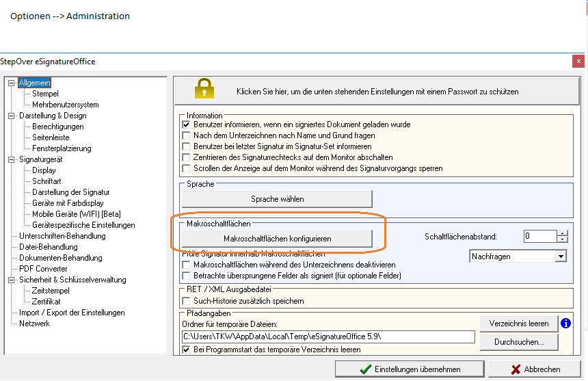Open Darstellung & Design settings
The height and width of the screenshot is (381, 588).
tap(53, 116)
